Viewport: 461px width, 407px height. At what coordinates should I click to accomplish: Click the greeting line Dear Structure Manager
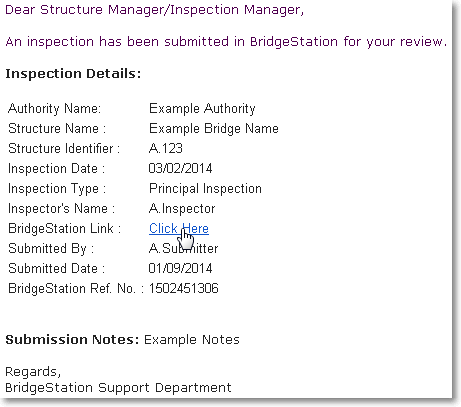point(155,10)
